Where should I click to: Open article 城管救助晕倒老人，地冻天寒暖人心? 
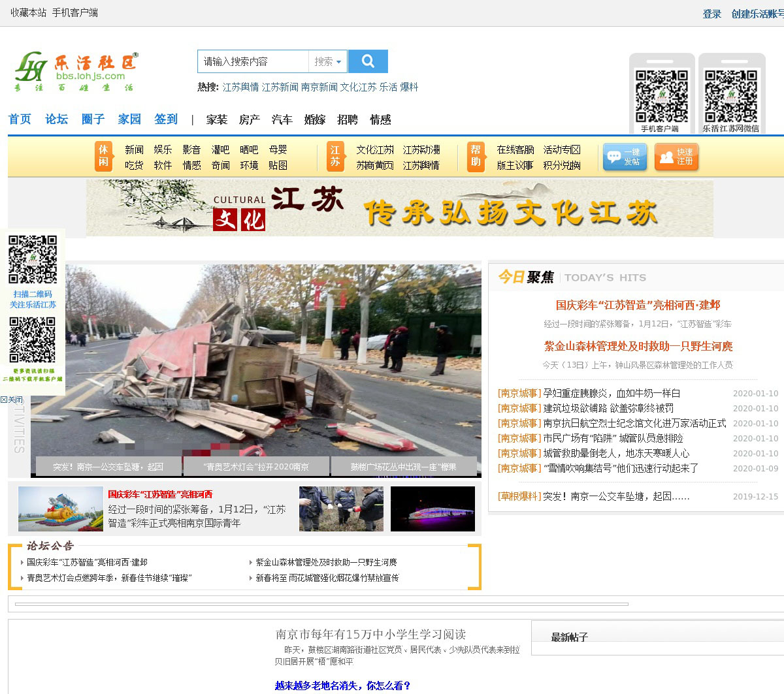(616, 453)
